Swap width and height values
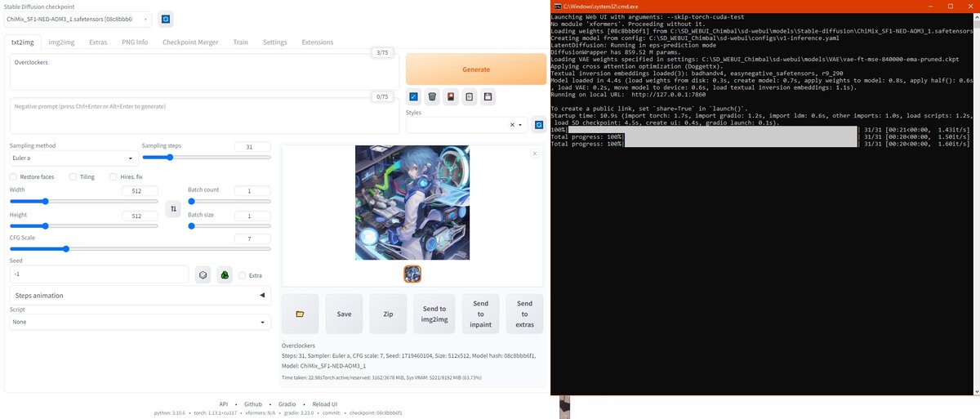Image resolution: width=980 pixels, height=419 pixels. (173, 209)
